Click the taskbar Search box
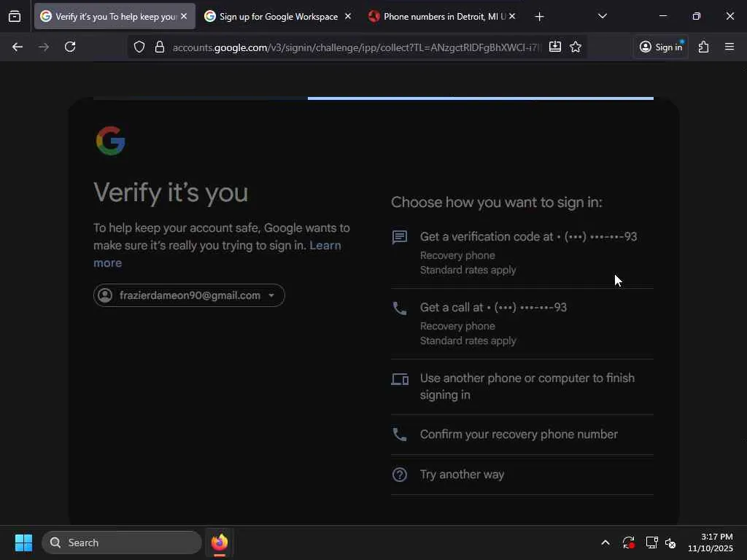Screen dimensions: 747x560 pos(122,542)
